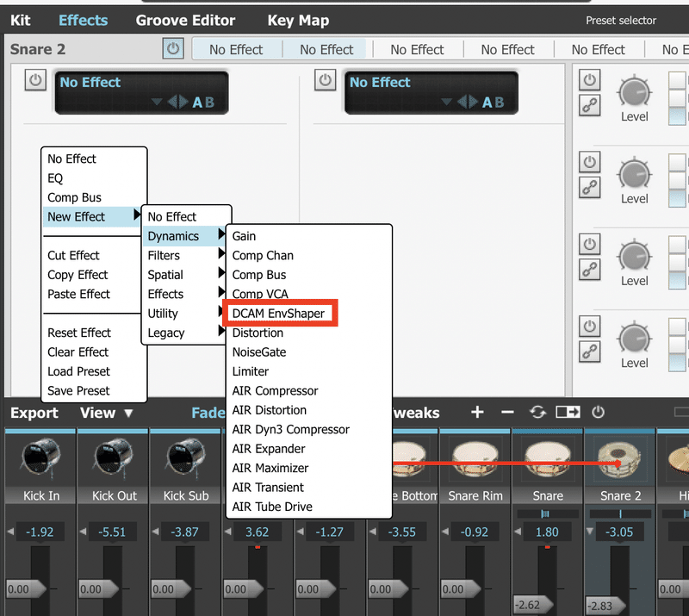
Task: Adjust the Snare 2 fader handle at -2.83
Action: click(605, 606)
